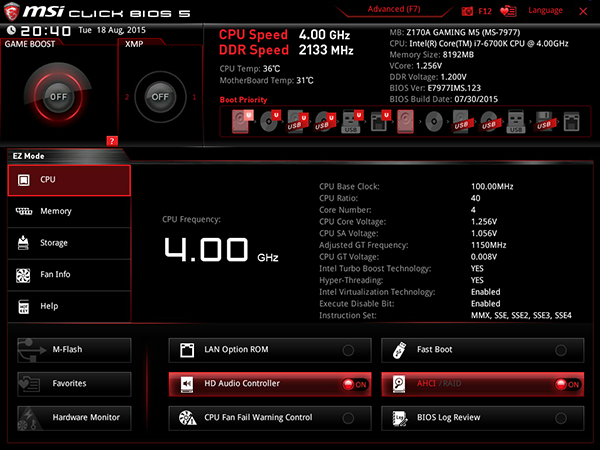Enable CPU Fan Fail Warning Control
Image resolution: width=600 pixels, height=450 pixels.
pyautogui.click(x=348, y=418)
